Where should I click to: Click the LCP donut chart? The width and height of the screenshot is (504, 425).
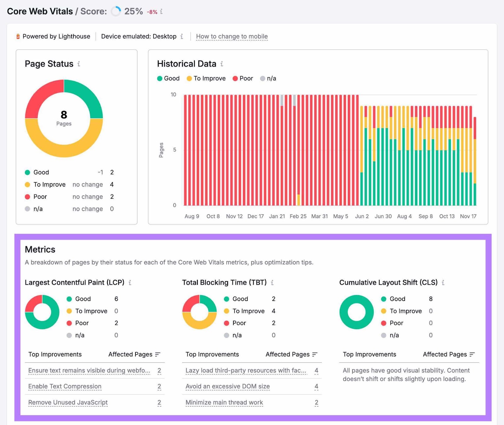tap(42, 312)
